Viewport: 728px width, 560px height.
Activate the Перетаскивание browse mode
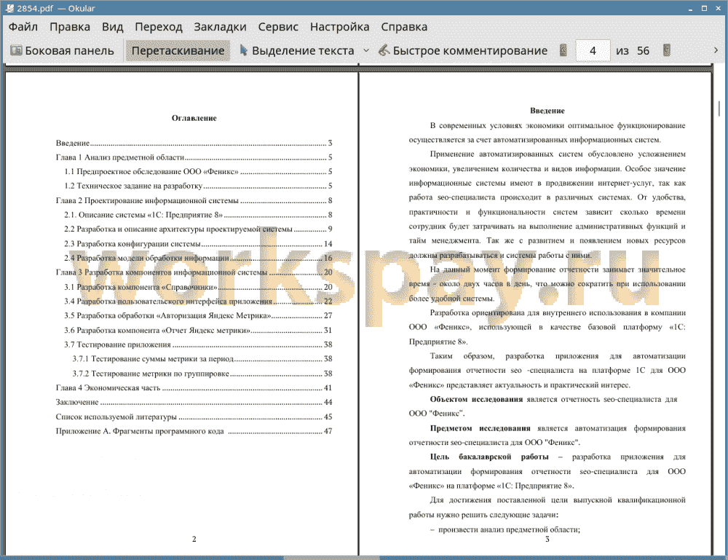click(178, 51)
